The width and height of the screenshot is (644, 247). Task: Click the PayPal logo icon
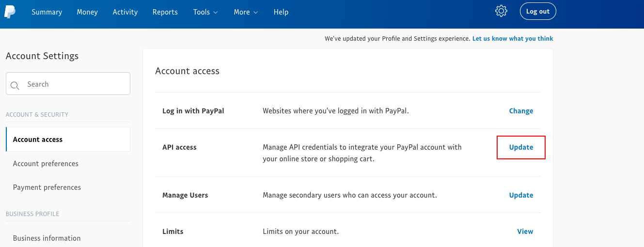click(10, 12)
